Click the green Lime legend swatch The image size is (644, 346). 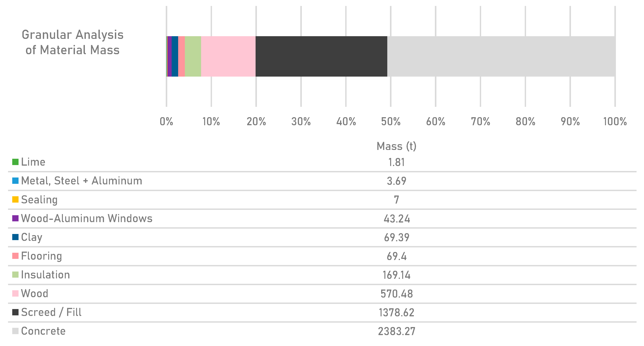pos(15,162)
